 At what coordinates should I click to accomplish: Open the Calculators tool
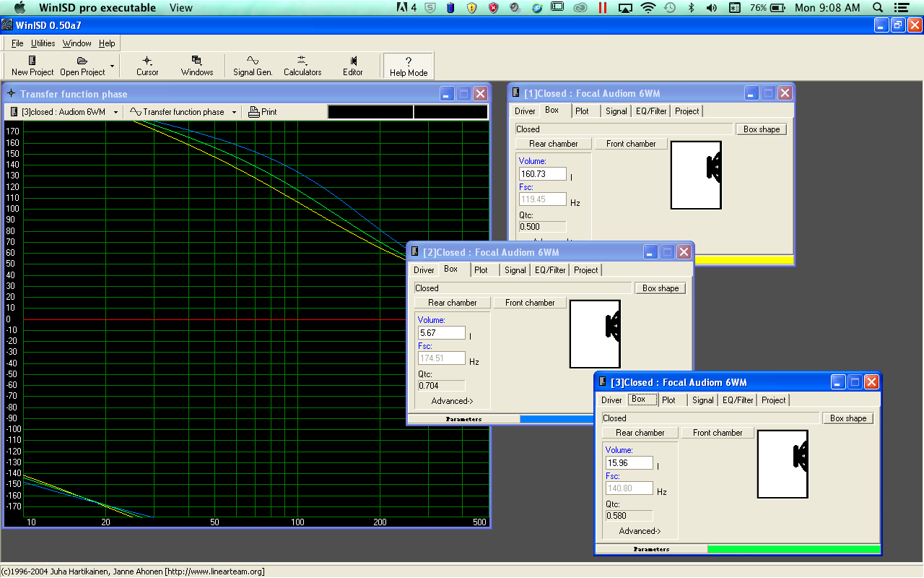point(302,66)
